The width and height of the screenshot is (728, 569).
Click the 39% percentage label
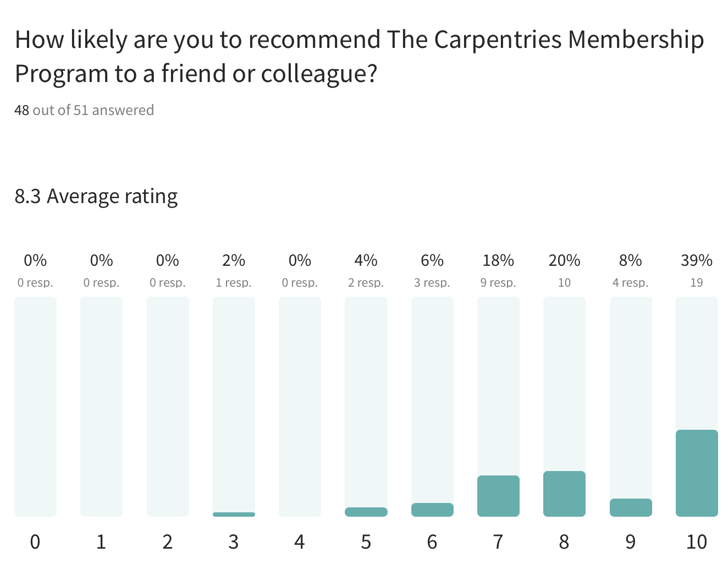coord(697,260)
